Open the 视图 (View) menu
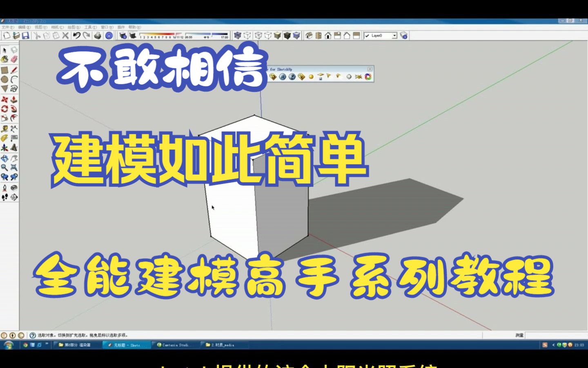588x368 pixels. (x=41, y=27)
